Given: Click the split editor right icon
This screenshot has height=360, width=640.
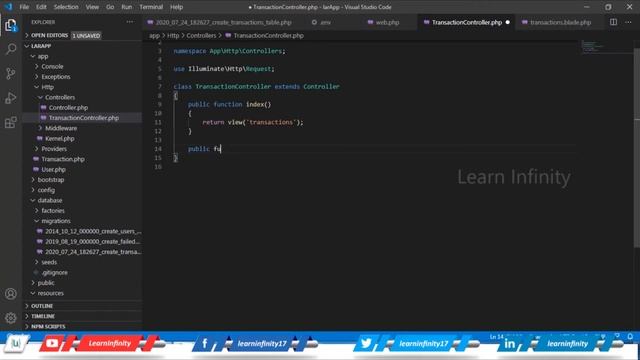Looking at the screenshot, I should pyautogui.click(x=613, y=22).
